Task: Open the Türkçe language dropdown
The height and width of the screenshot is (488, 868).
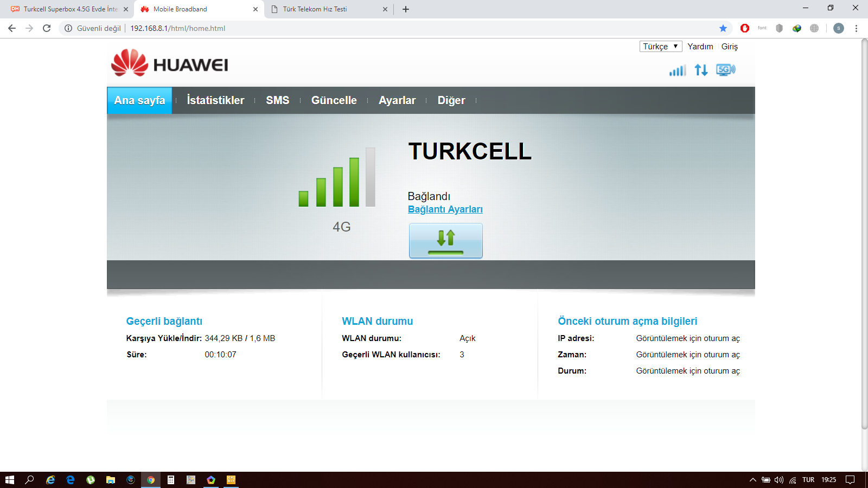Action: (x=661, y=46)
